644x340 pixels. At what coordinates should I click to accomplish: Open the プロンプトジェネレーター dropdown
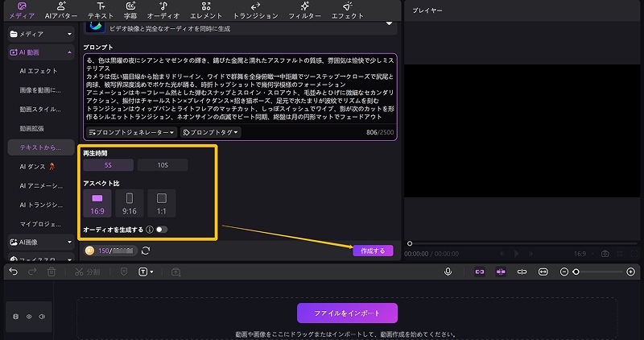(131, 132)
